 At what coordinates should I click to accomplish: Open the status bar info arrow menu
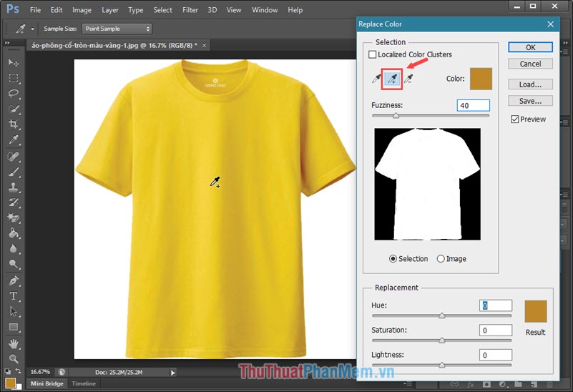[x=173, y=373]
